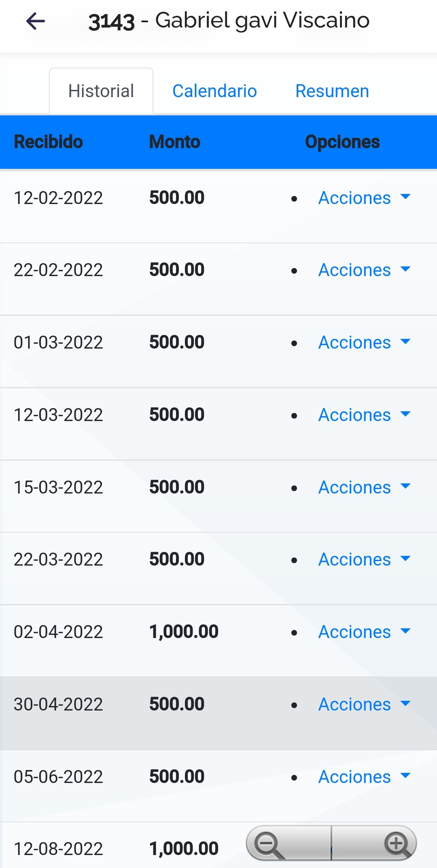Tap the back arrow icon
Screen dimensions: 437x868
[x=36, y=21]
